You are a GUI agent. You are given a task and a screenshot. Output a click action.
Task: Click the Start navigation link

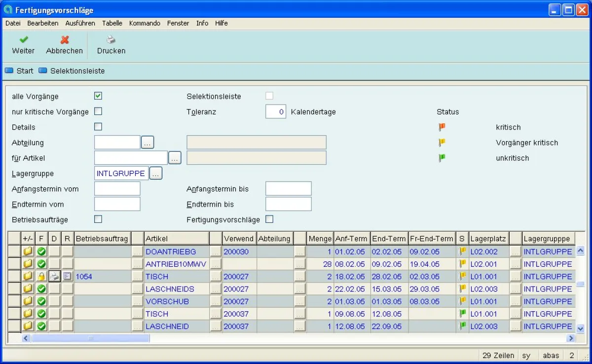click(25, 71)
